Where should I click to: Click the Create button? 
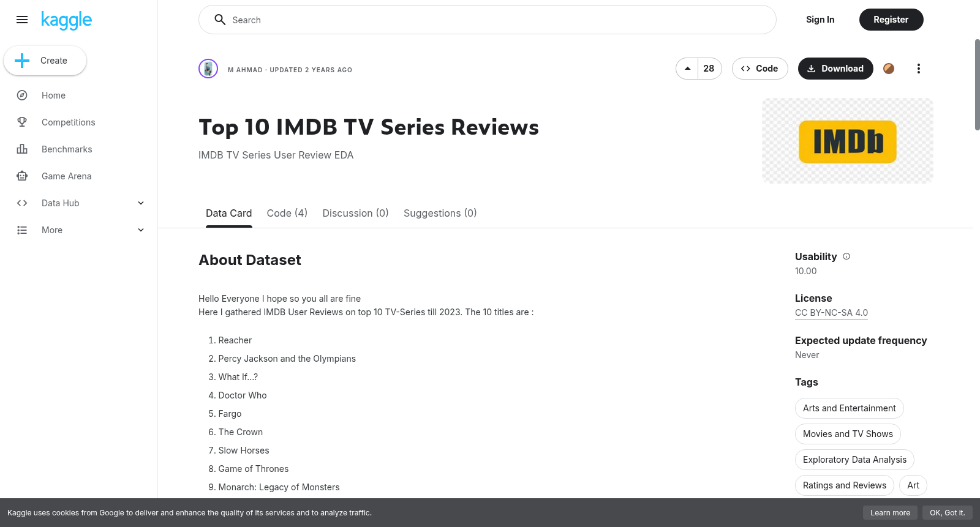click(x=45, y=61)
